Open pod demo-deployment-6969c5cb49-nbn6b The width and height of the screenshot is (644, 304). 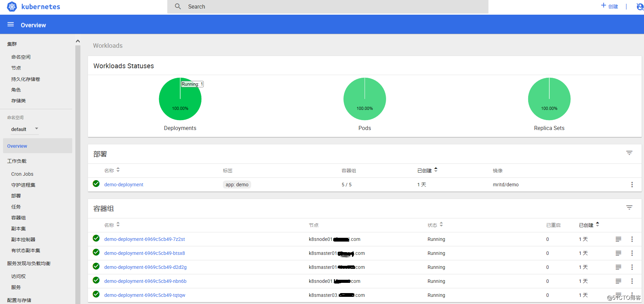point(145,281)
